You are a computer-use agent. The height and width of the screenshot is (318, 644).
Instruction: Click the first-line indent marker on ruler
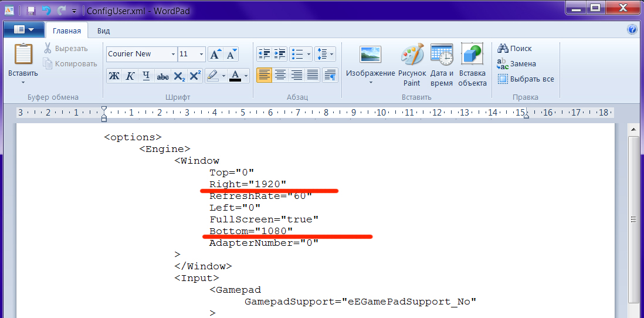pyautogui.click(x=104, y=109)
